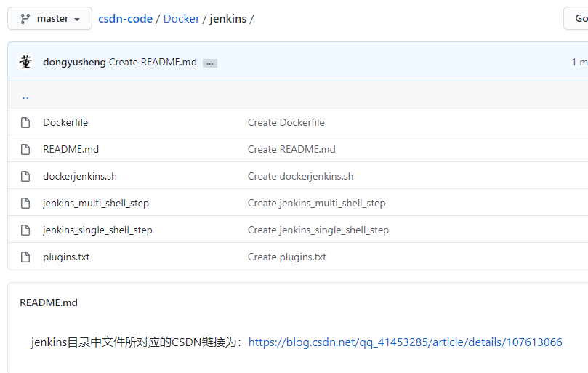This screenshot has width=588, height=373.
Task: Click dongyusheng's avatar image
Action: 25,62
